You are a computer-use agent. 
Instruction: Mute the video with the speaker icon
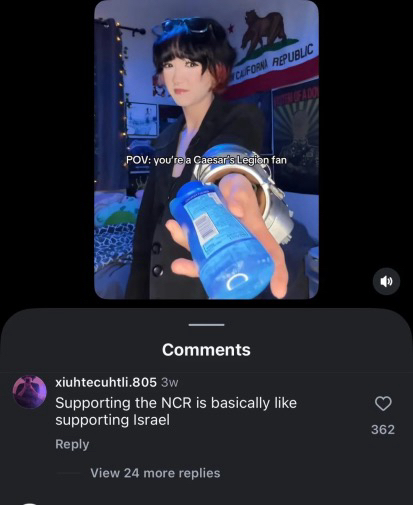pyautogui.click(x=386, y=281)
